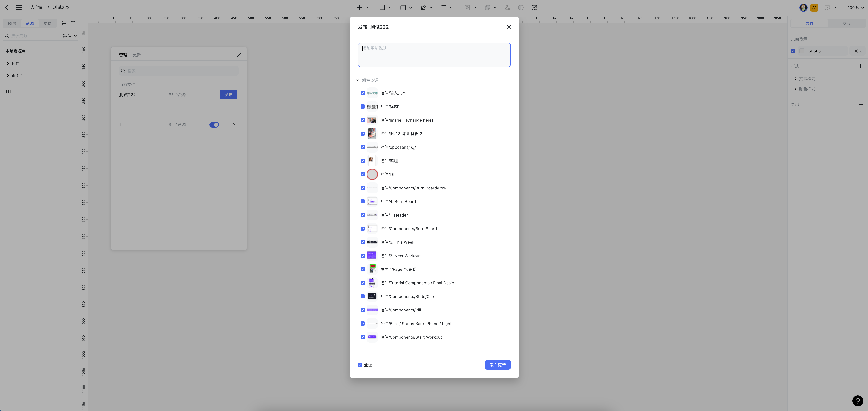Select the pen tool
This screenshot has height=411, width=868.
[x=423, y=7]
